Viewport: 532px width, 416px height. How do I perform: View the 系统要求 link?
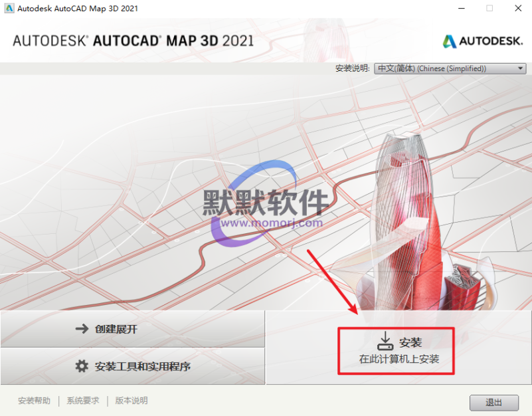83,401
